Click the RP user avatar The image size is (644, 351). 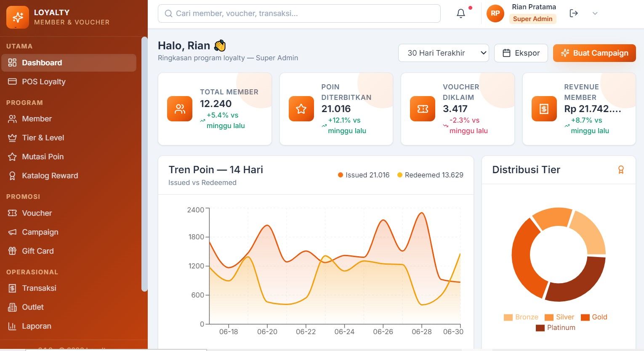(495, 13)
